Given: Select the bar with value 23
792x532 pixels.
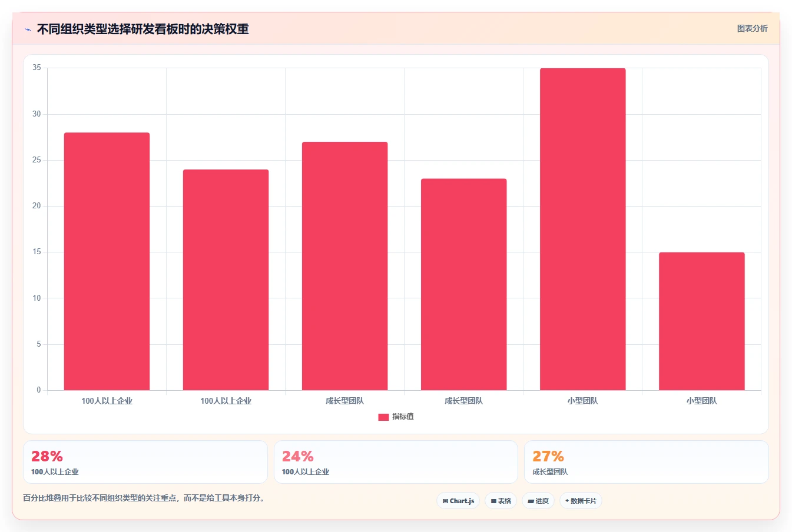Looking at the screenshot, I should [463, 284].
